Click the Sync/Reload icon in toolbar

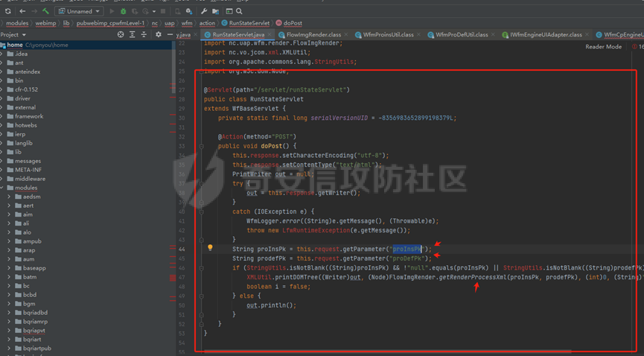pyautogui.click(x=7, y=11)
